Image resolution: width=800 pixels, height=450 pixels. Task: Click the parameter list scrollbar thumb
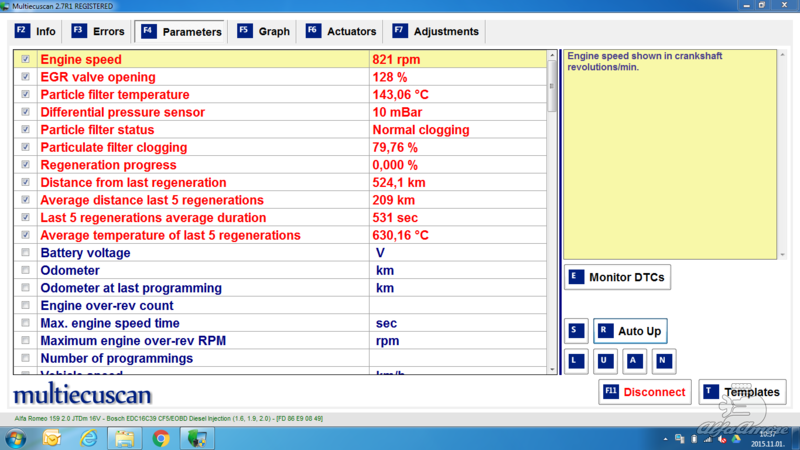[x=552, y=86]
